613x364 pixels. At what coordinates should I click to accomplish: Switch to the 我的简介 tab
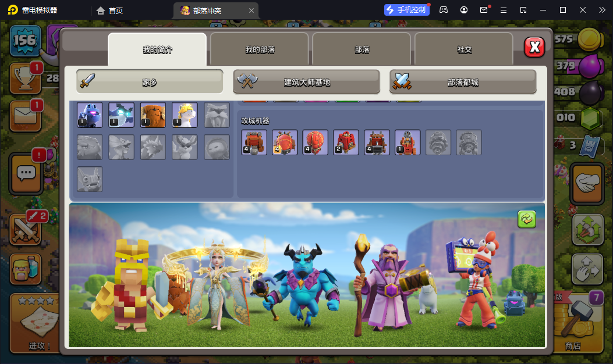point(157,49)
